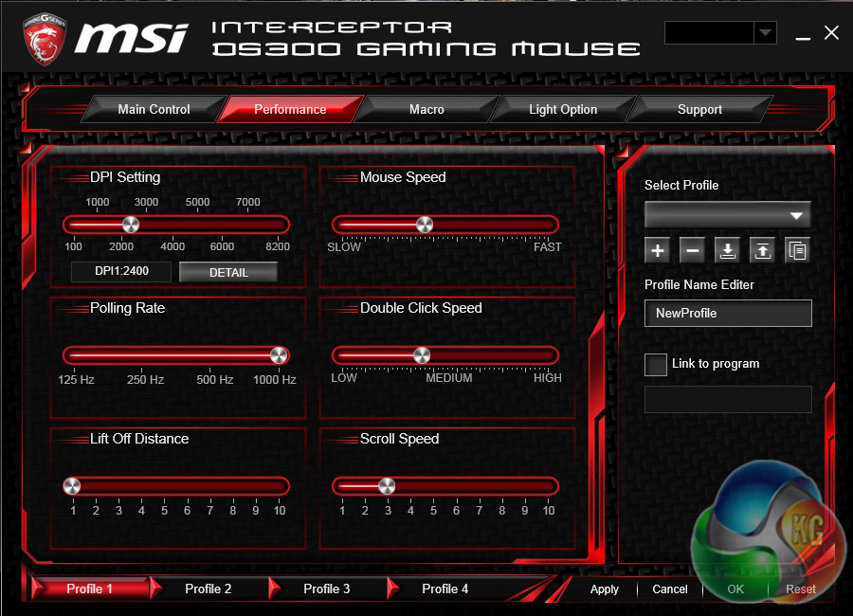This screenshot has height=616, width=853.
Task: Switch to Profile 2
Action: [209, 589]
